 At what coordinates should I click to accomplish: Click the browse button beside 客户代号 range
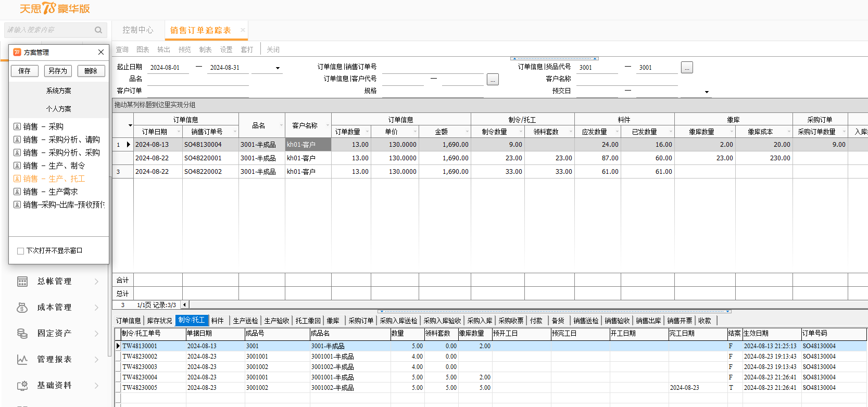point(493,80)
